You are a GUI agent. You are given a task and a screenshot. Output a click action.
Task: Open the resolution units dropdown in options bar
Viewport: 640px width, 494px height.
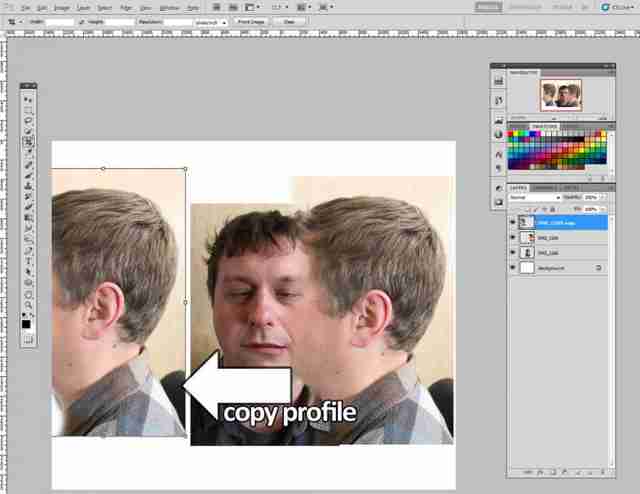coord(211,22)
